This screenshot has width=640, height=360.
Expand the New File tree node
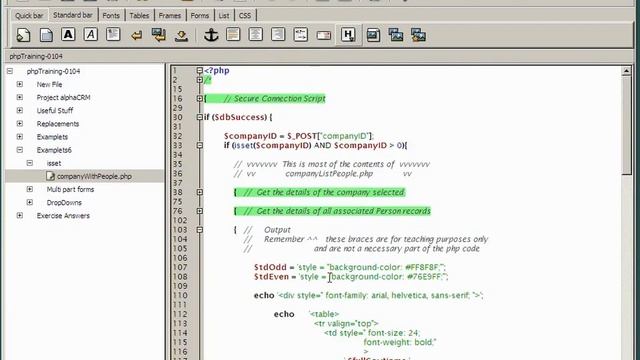(20, 84)
